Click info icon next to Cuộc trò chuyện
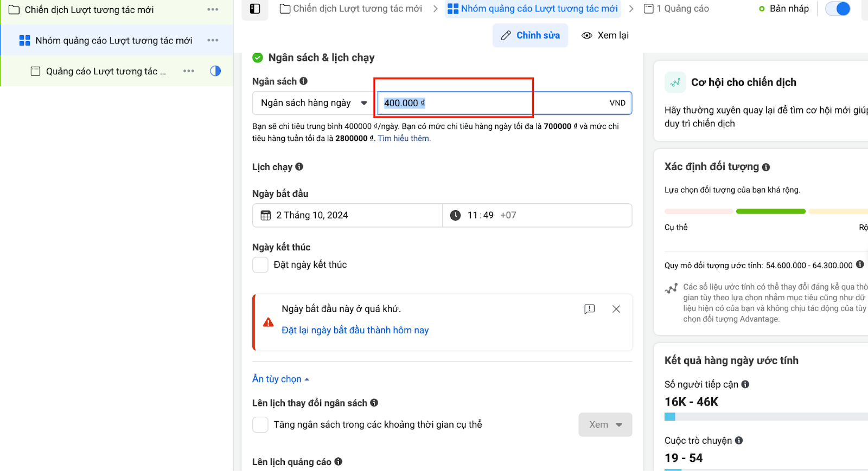The image size is (868, 471). pyautogui.click(x=739, y=440)
